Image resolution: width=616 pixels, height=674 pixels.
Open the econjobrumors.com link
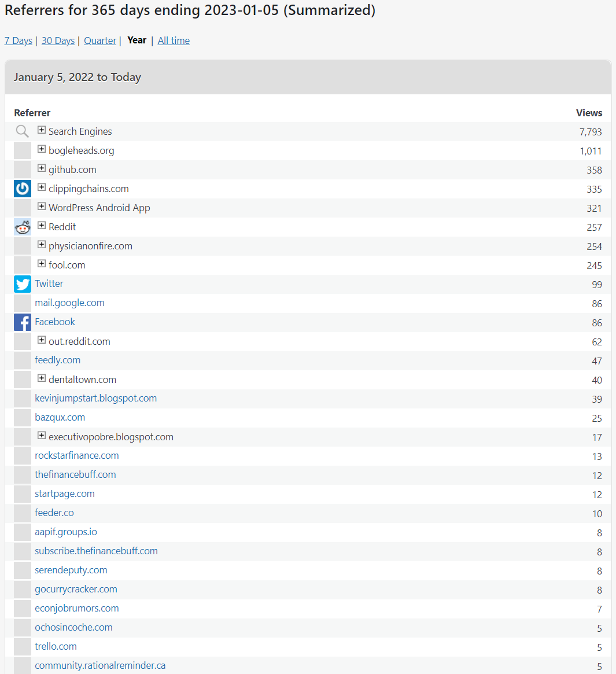click(x=77, y=608)
